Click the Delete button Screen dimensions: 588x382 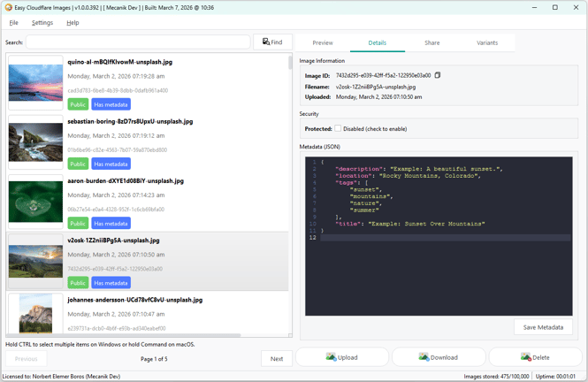click(x=536, y=357)
